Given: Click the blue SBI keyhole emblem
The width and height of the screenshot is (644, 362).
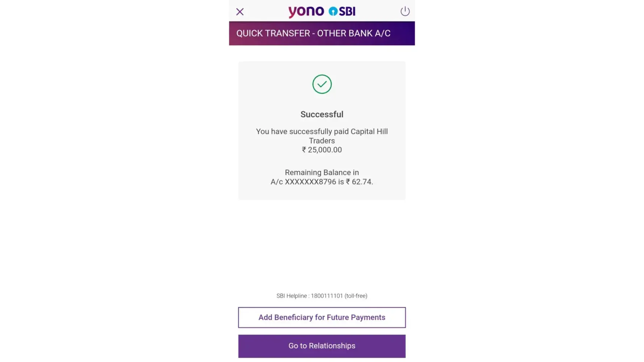Looking at the screenshot, I should coord(333,12).
